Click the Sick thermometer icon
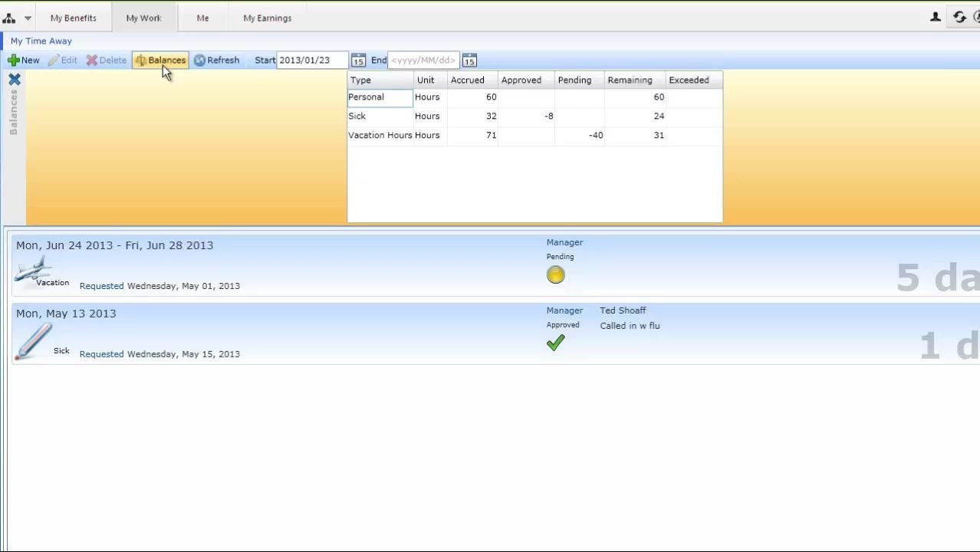Screen dimensions: 980x552 (x=33, y=340)
